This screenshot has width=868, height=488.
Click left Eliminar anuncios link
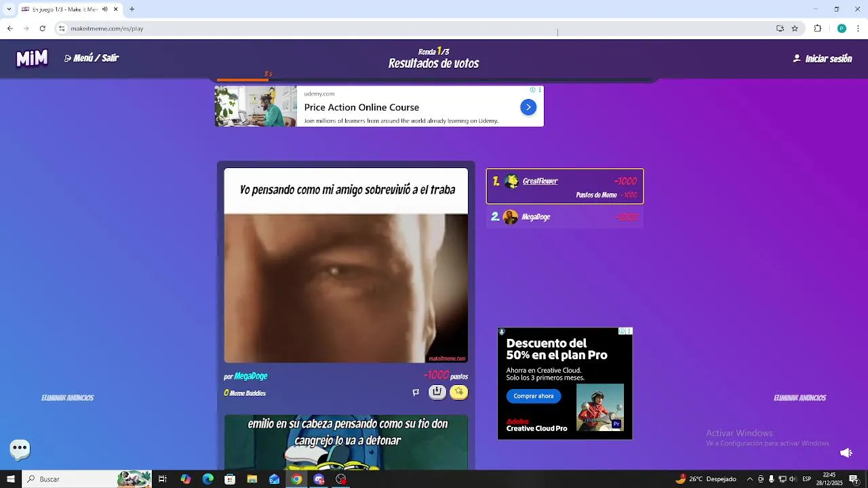point(67,398)
